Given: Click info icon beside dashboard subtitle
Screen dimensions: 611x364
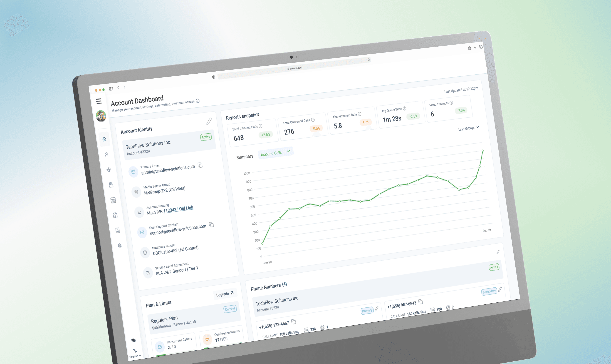Looking at the screenshot, I should [198, 101].
